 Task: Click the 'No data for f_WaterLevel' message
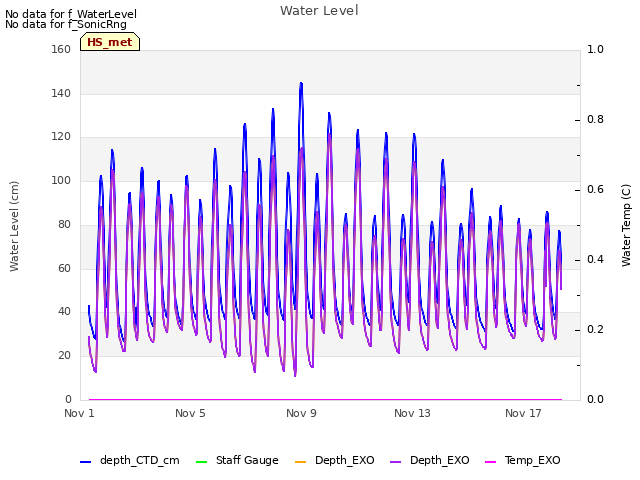tap(71, 14)
